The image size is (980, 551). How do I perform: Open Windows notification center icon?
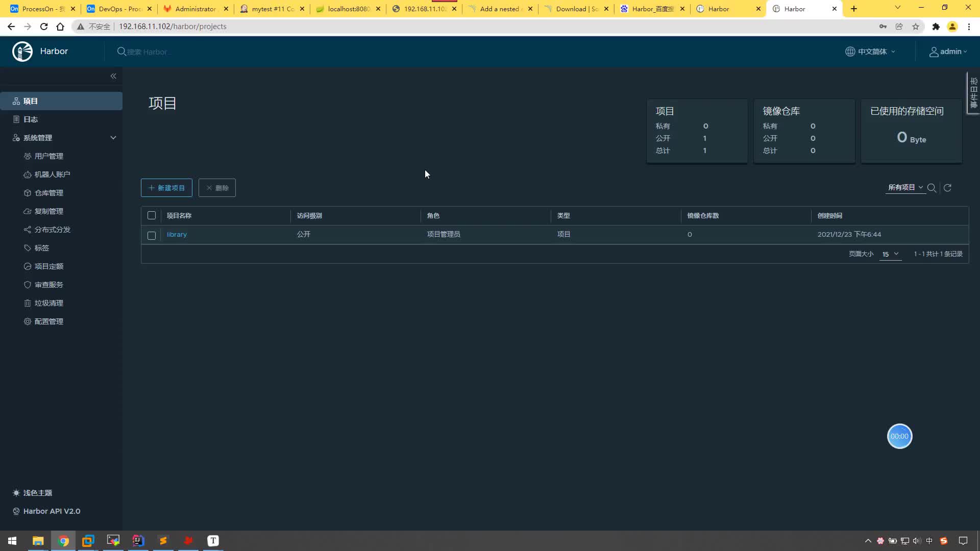(963, 541)
